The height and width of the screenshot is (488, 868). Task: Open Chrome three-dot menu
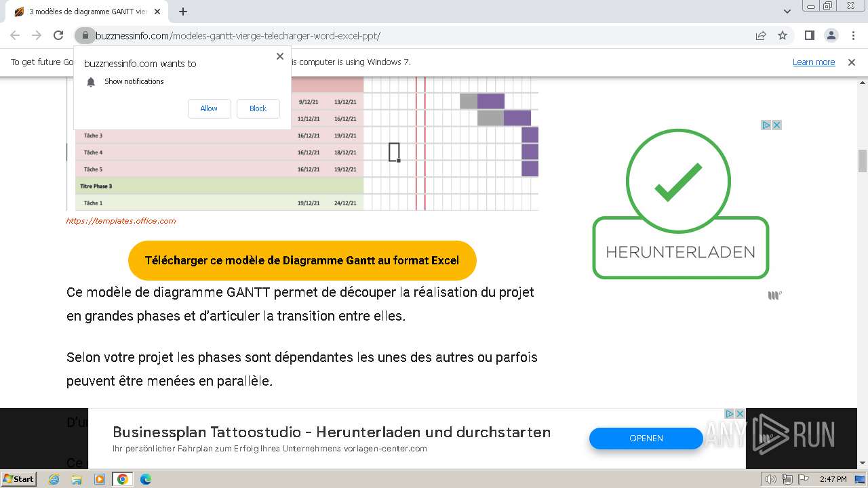(852, 35)
